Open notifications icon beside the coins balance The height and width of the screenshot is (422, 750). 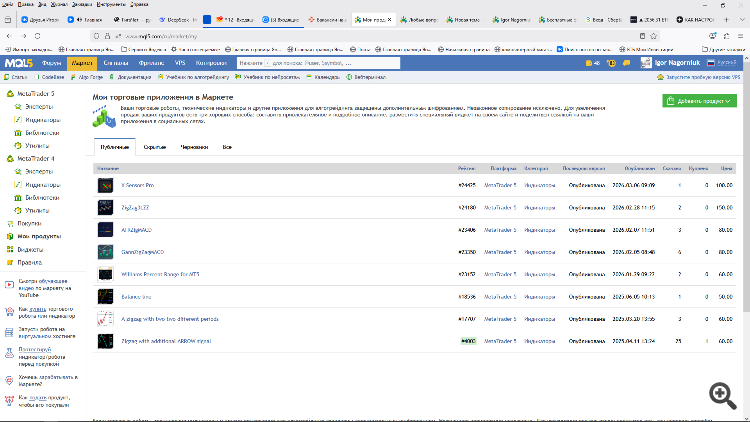tap(611, 63)
